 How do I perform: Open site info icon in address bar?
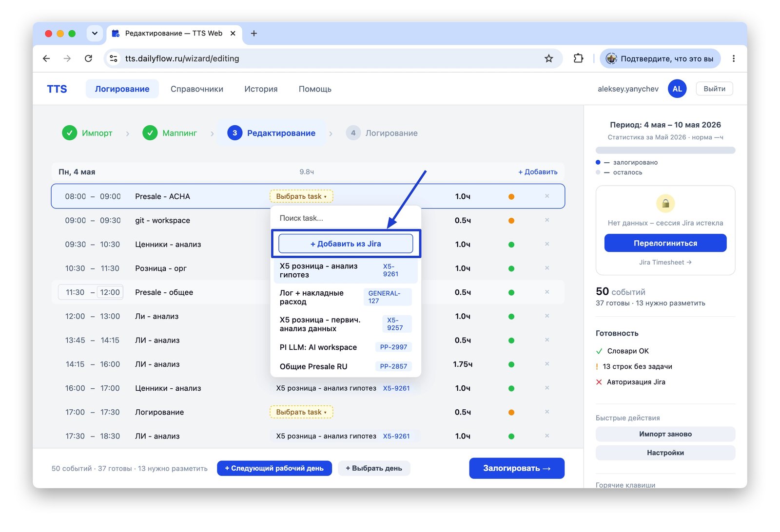coord(114,58)
